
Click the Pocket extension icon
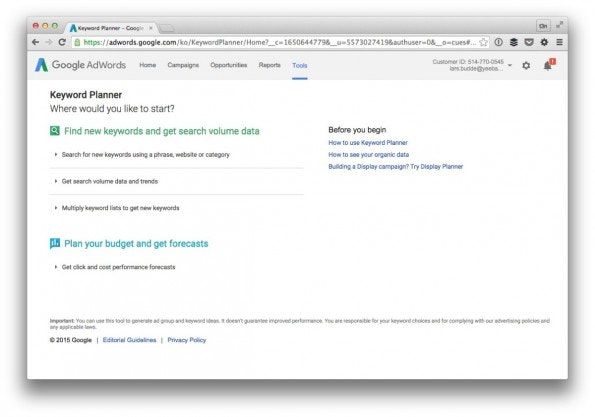529,42
